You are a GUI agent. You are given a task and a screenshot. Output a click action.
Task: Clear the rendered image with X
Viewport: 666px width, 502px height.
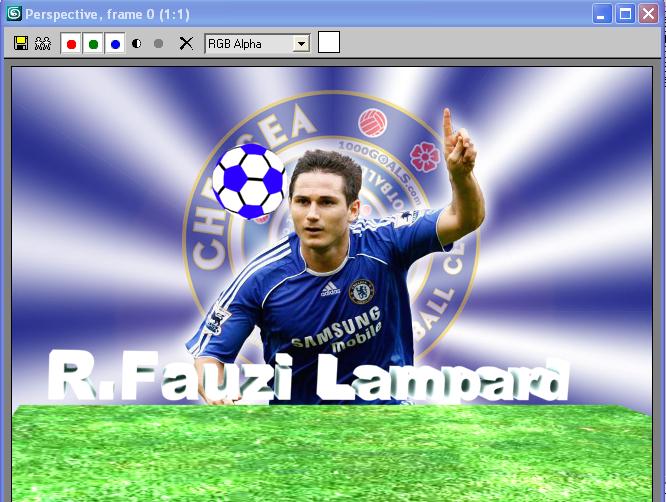coord(186,43)
